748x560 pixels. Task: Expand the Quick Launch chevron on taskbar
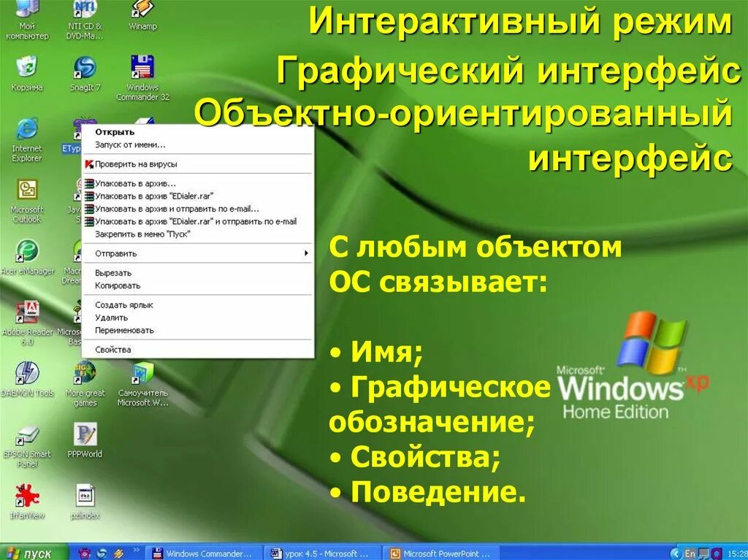tap(136, 550)
